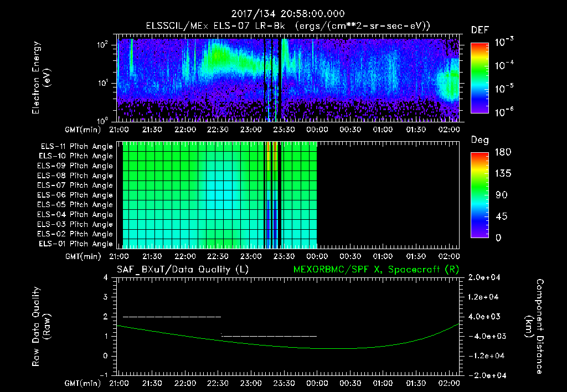Screen dimensions: 567x392
Task: Select the ELS-08 Pitch Angle row label
Action: pyautogui.click(x=75, y=176)
